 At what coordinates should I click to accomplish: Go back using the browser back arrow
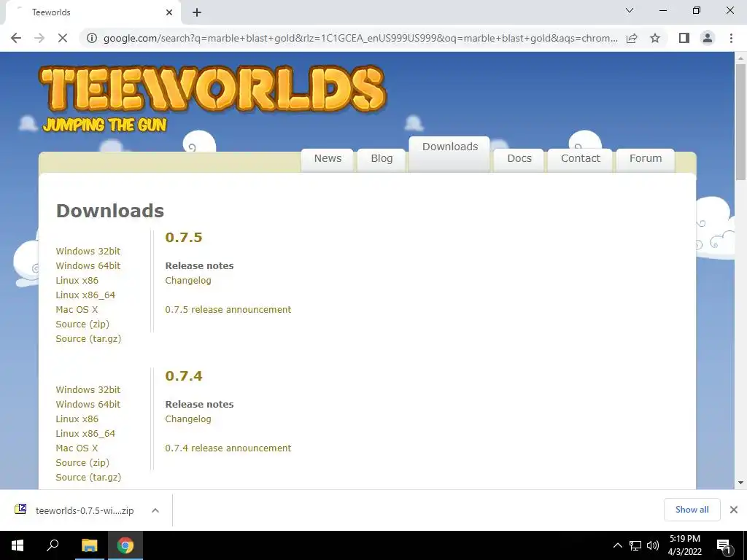pyautogui.click(x=16, y=38)
